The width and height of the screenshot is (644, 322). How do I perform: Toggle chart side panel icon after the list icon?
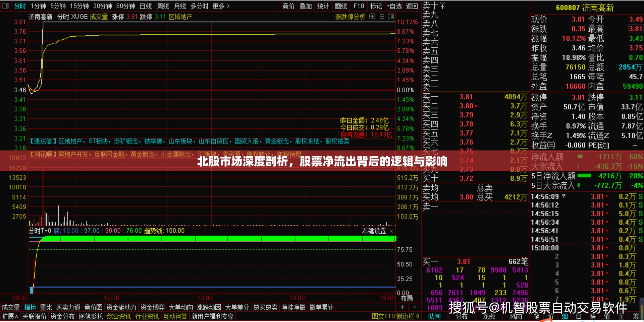click(391, 16)
